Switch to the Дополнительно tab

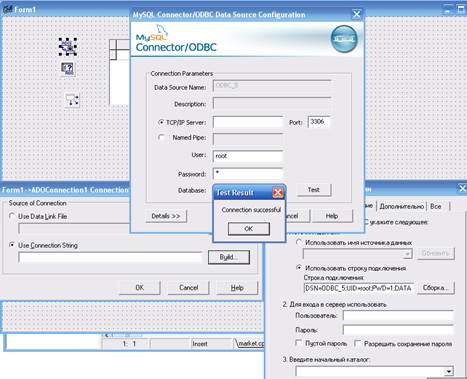(x=401, y=206)
